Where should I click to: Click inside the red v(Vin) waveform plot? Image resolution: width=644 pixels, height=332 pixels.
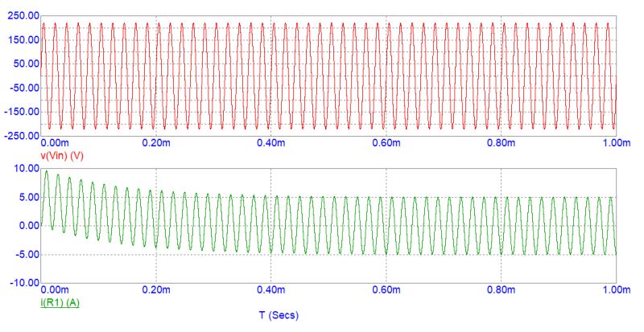pos(328,76)
